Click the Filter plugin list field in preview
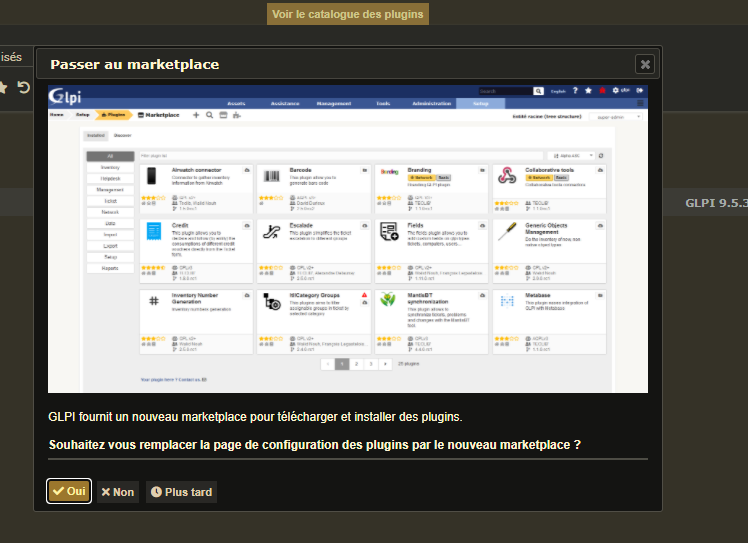This screenshot has height=543, width=748. click(x=341, y=156)
